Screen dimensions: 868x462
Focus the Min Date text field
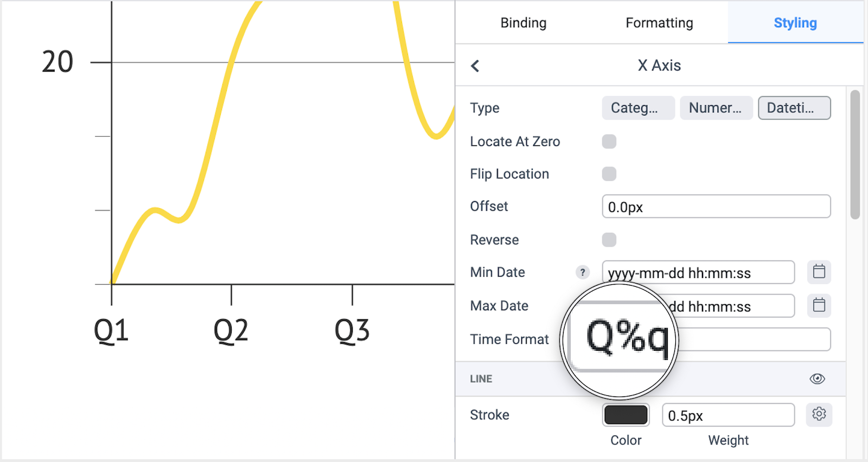[x=698, y=272]
